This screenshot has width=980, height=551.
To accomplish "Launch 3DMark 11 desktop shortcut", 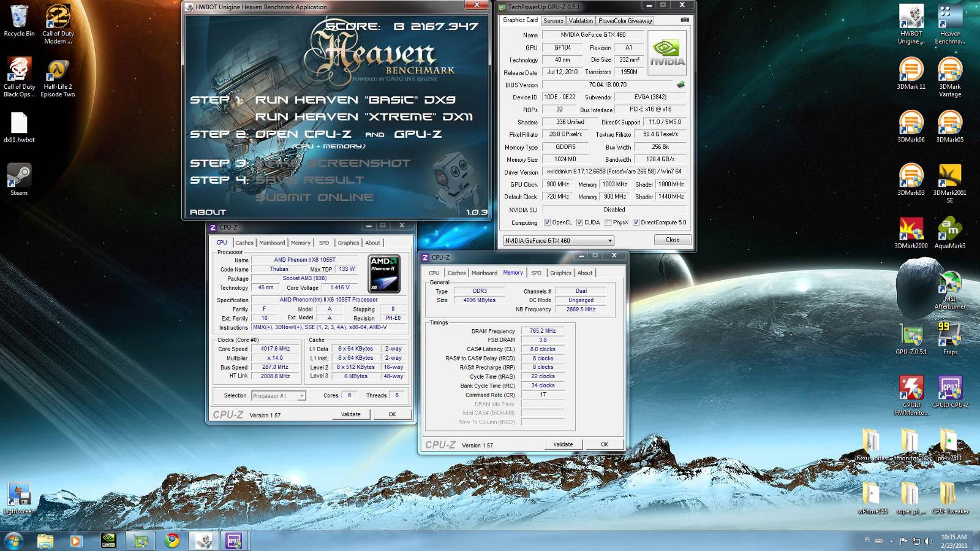I will click(x=911, y=74).
